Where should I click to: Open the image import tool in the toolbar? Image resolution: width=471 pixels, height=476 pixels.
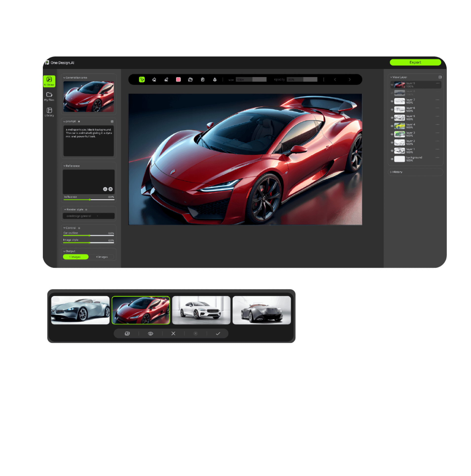coord(191,80)
